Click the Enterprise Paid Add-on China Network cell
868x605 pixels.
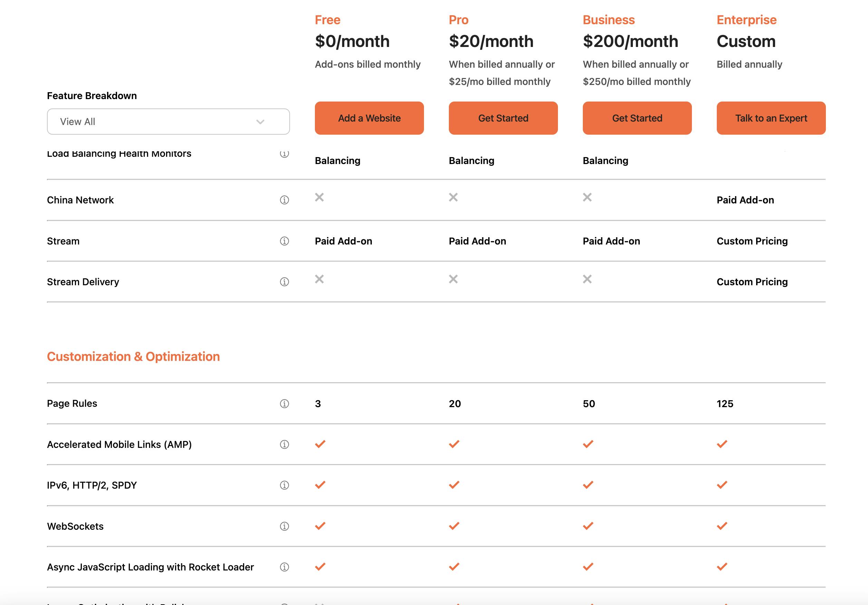tap(745, 200)
